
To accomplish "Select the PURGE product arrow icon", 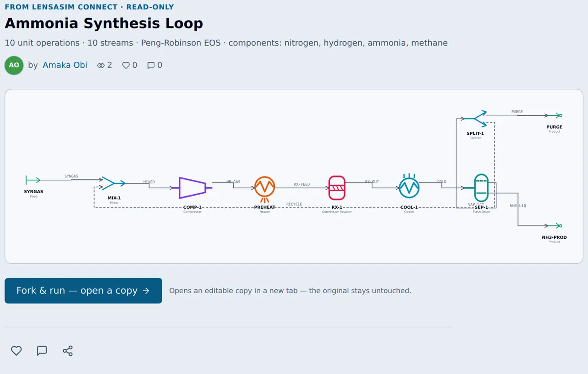I will [x=555, y=116].
